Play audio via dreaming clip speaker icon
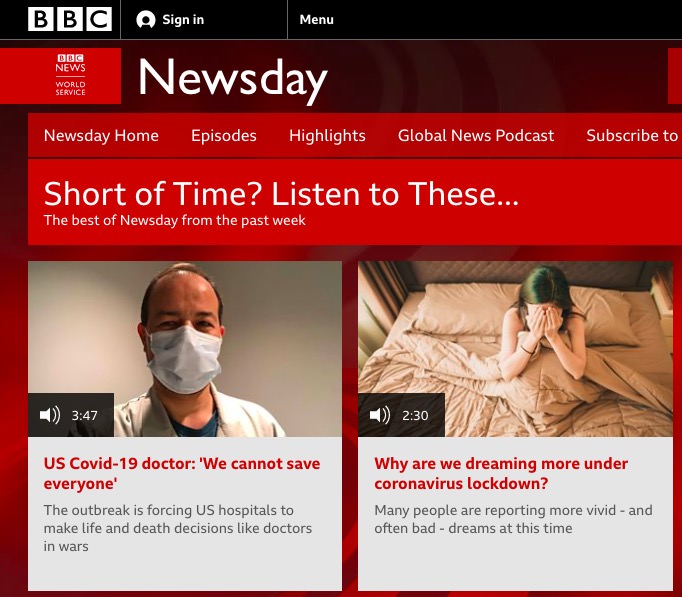This screenshot has height=597, width=682. 380,415
